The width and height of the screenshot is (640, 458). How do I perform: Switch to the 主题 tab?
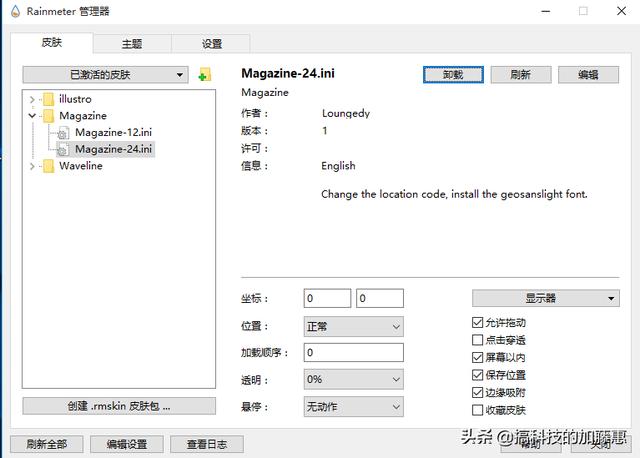pyautogui.click(x=132, y=44)
